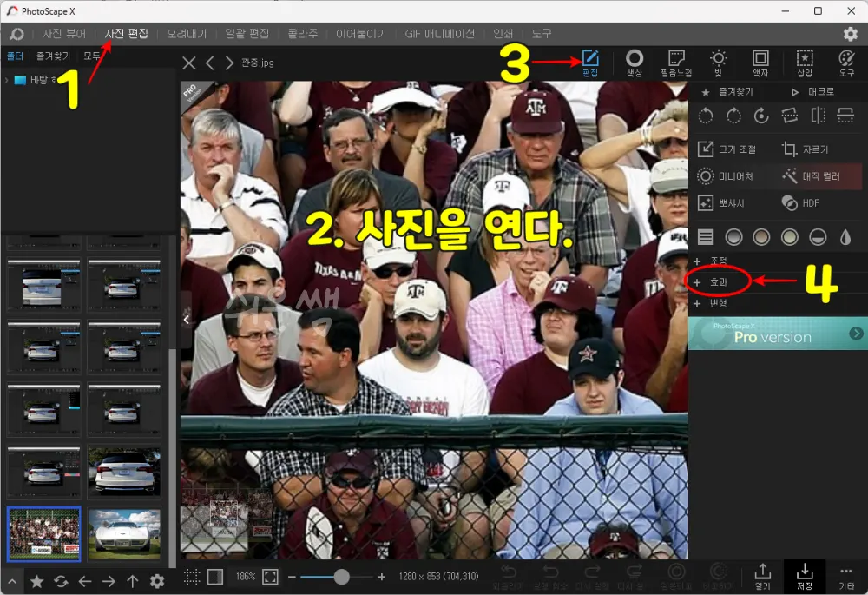The image size is (868, 595).
Task: Click the PhotoScape home circle icon
Action: coord(16,34)
